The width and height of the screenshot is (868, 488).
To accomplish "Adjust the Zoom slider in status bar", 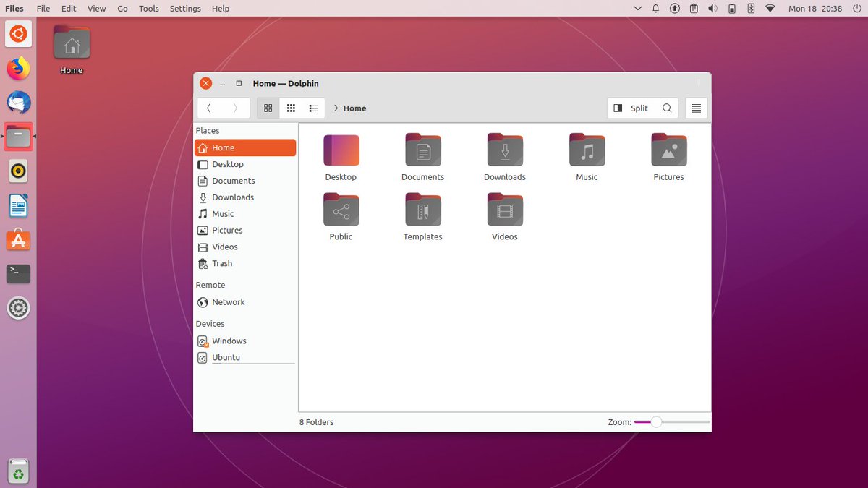I will click(x=672, y=422).
